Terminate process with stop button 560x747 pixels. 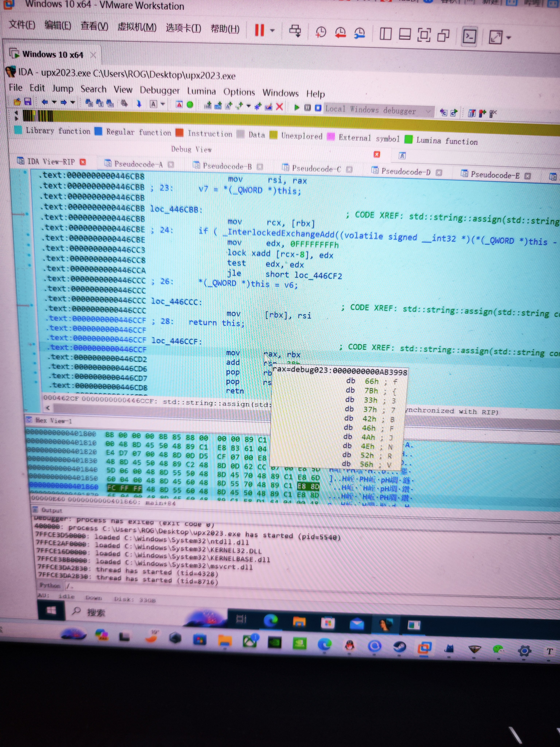pos(318,108)
